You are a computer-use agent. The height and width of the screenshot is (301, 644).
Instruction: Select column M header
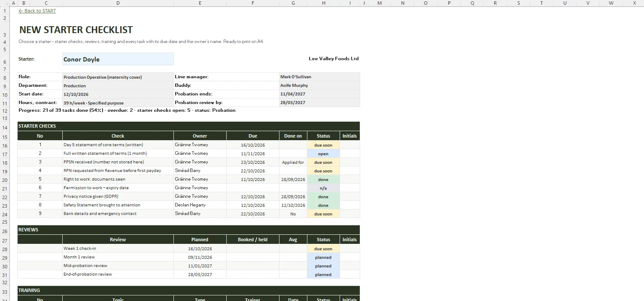[380, 3]
